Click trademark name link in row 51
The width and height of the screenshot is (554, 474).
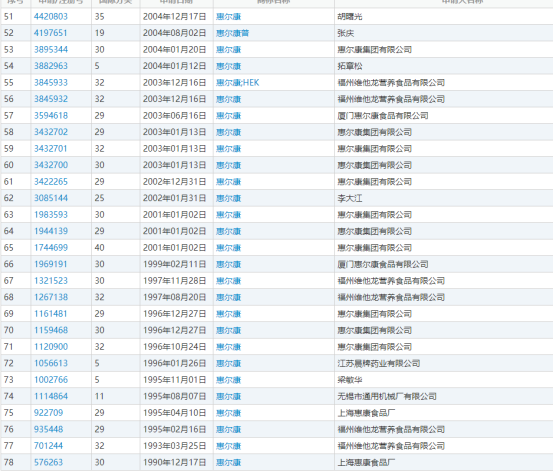(x=228, y=17)
